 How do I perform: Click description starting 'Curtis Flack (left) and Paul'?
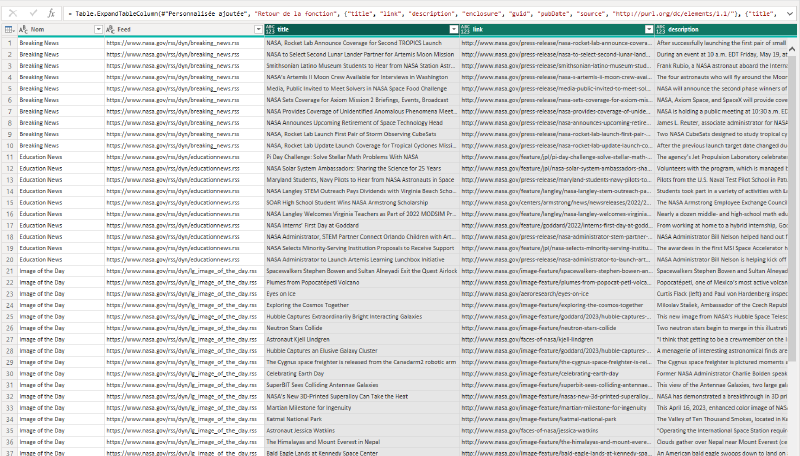coord(722,294)
